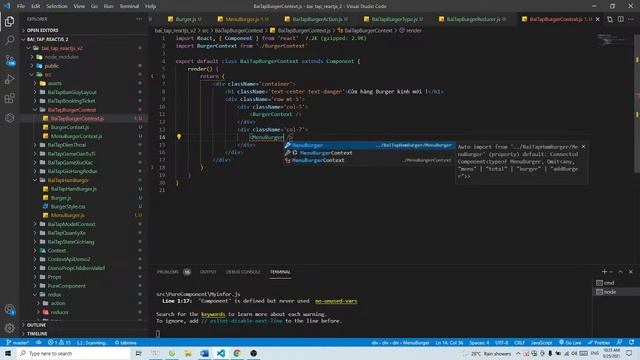The image size is (640, 360).
Task: Click the feedback icon in status bar
Action: point(619,342)
